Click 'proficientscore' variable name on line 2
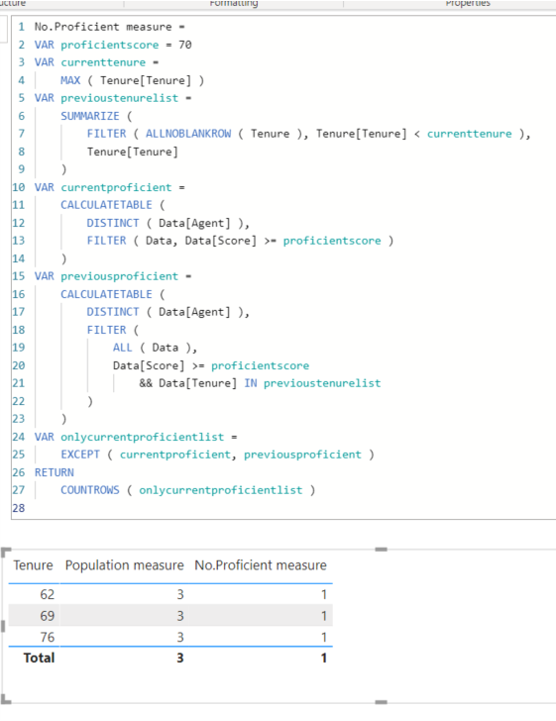The width and height of the screenshot is (556, 721). (109, 45)
